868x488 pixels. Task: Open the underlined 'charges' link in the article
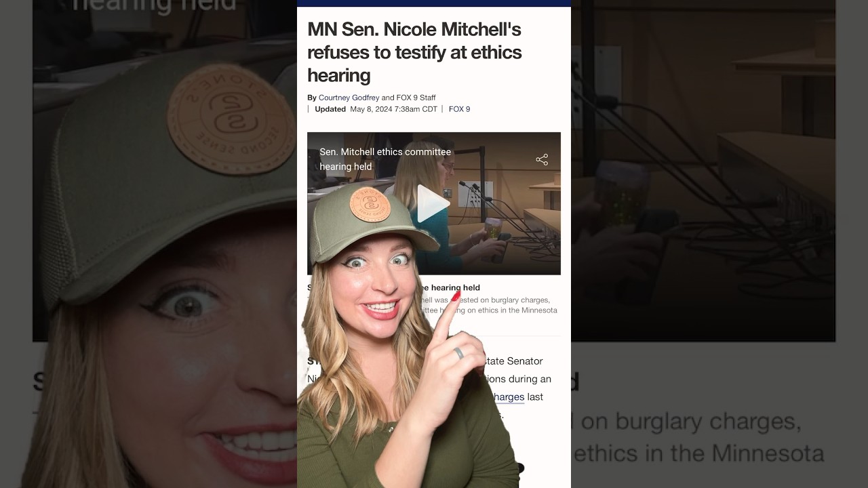tap(509, 397)
